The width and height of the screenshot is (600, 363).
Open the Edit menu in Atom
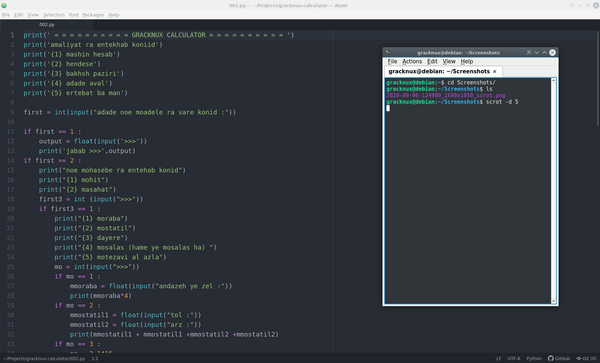[18, 15]
